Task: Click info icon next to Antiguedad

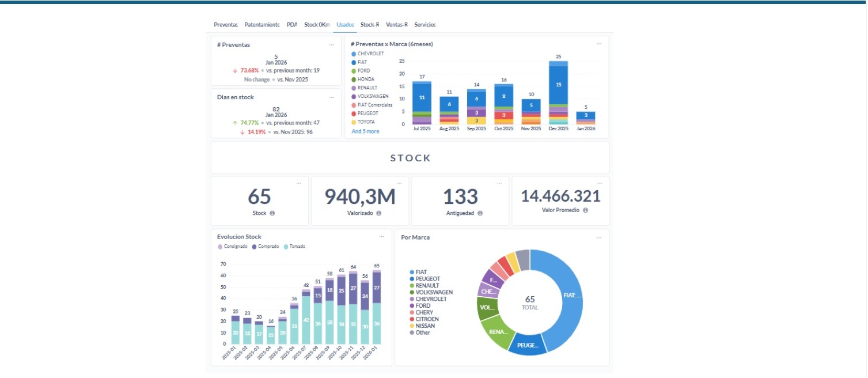Action: (480, 213)
